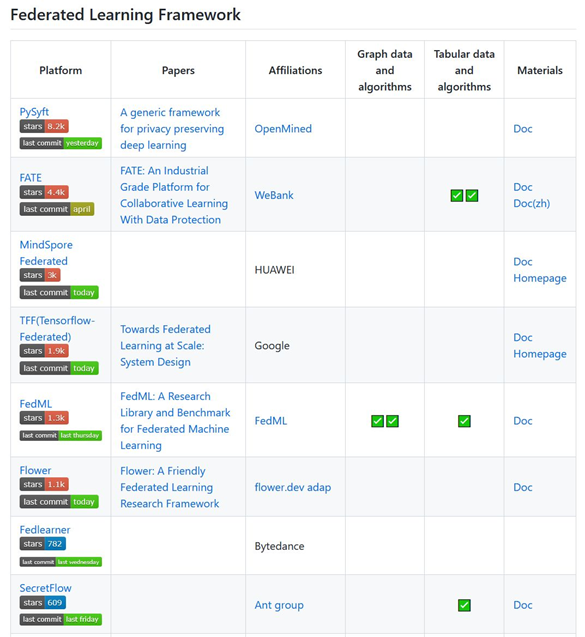Click the PySyft last commit yesterday badge
The width and height of the screenshot is (585, 637).
61,143
